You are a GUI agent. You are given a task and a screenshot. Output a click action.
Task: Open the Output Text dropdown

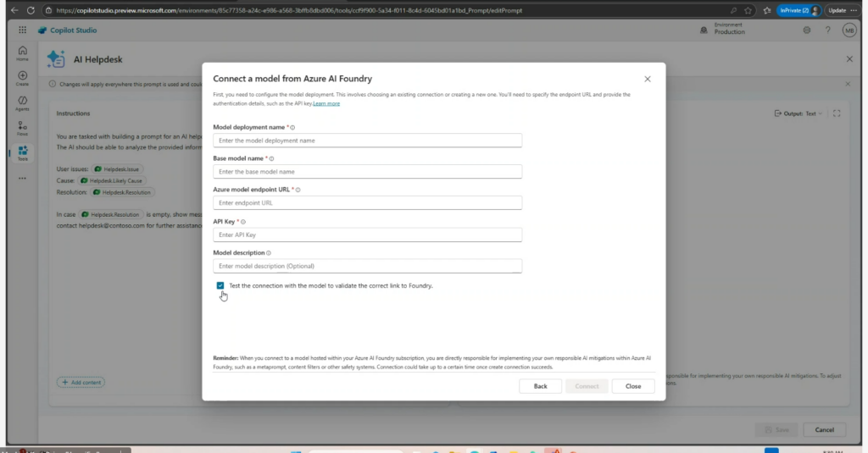point(798,113)
